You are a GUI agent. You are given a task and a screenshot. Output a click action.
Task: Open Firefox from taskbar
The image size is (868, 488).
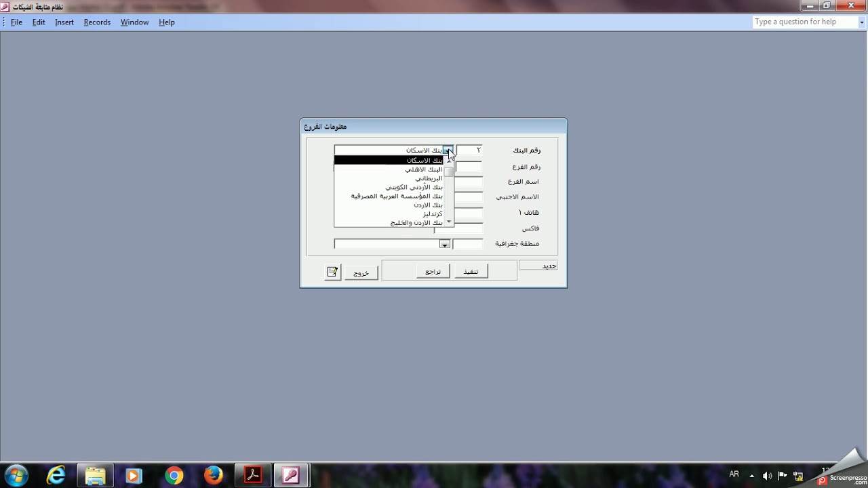(x=213, y=476)
